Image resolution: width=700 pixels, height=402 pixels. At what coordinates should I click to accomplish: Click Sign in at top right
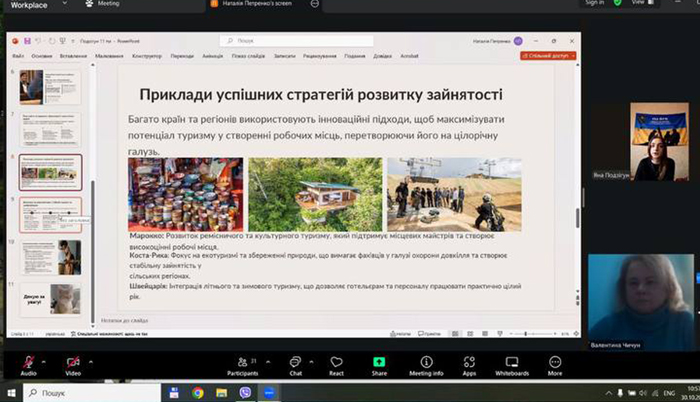pyautogui.click(x=595, y=3)
